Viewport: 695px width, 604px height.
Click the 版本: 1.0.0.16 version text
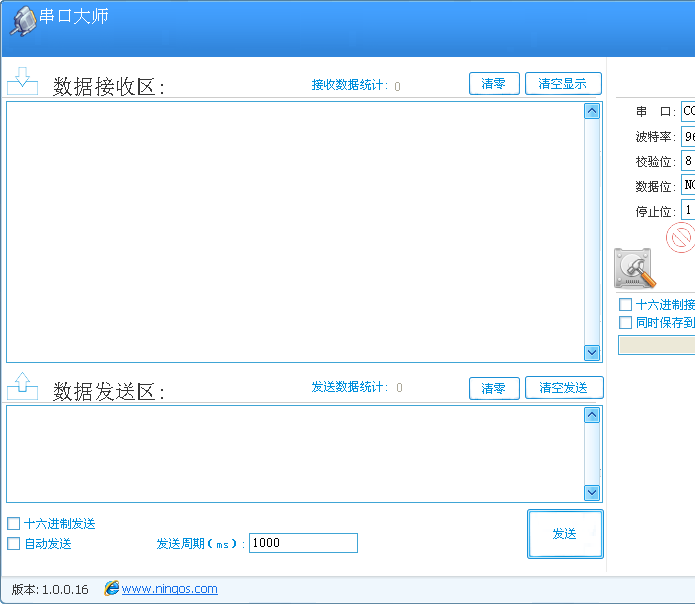tap(50, 589)
